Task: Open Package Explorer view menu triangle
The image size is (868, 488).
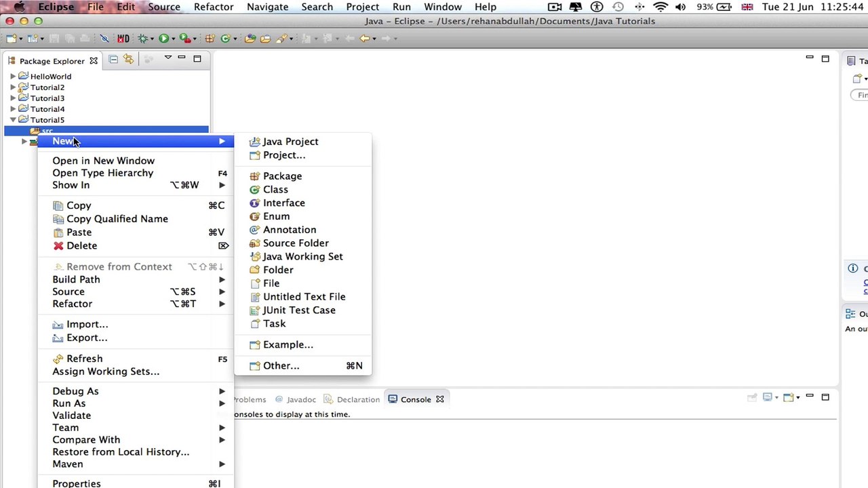Action: (x=167, y=58)
